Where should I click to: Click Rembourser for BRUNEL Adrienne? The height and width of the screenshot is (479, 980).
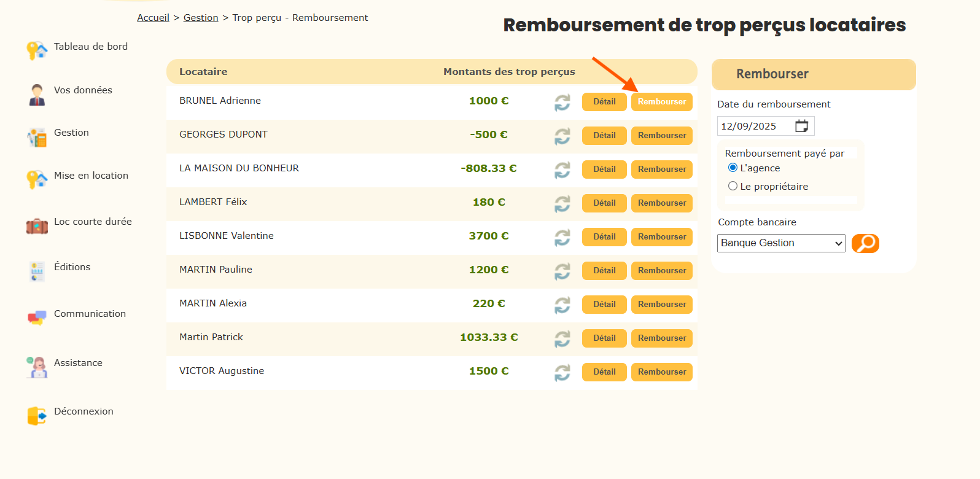click(661, 102)
